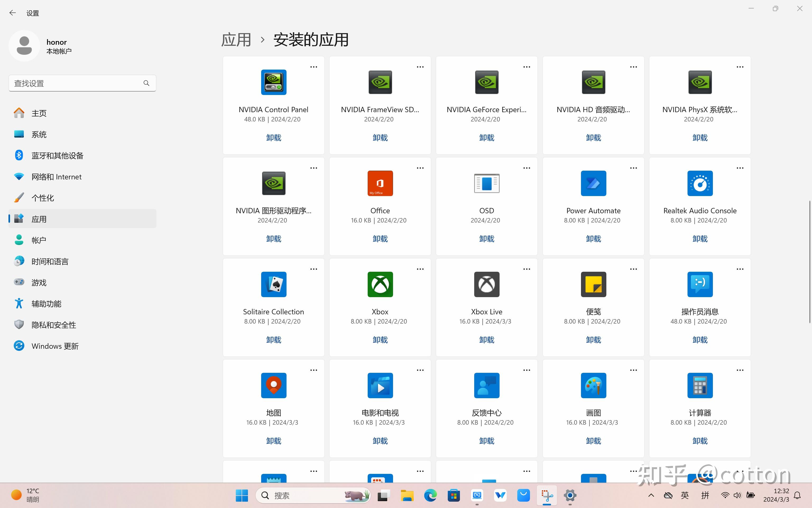The width and height of the screenshot is (812, 508).
Task: Open 主页 in the settings sidebar
Action: coord(82,113)
